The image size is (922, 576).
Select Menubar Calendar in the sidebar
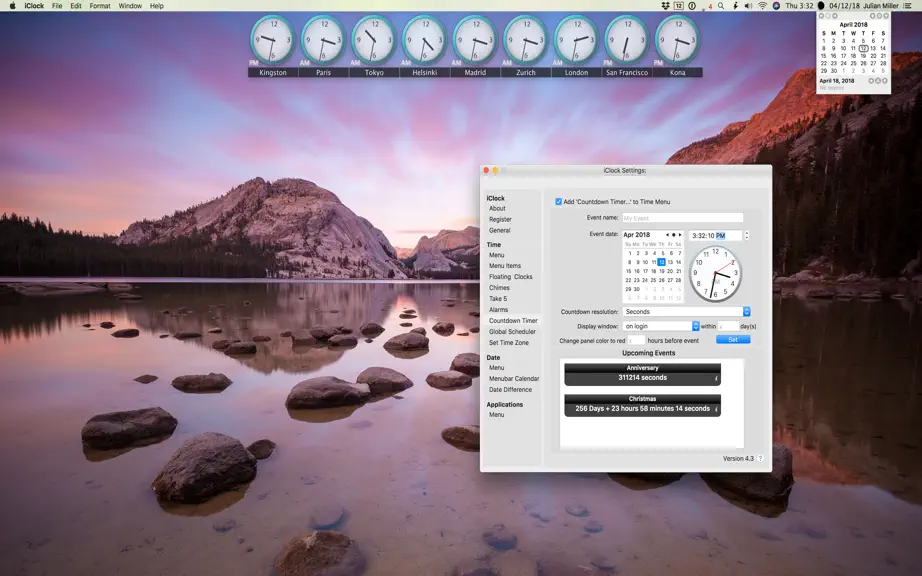coord(514,379)
